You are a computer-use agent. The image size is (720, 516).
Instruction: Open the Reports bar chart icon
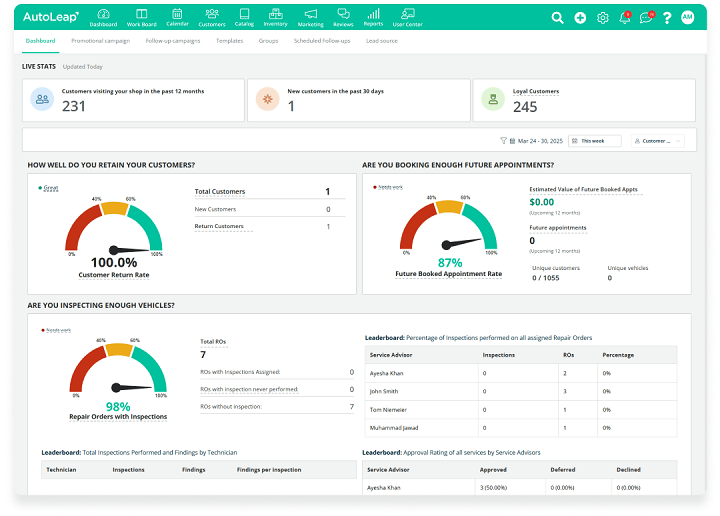click(373, 17)
